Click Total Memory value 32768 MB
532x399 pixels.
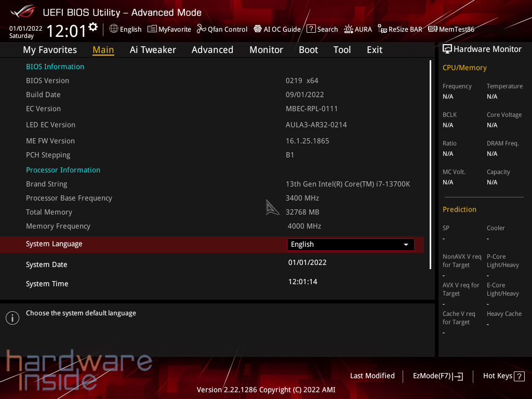[x=302, y=212]
